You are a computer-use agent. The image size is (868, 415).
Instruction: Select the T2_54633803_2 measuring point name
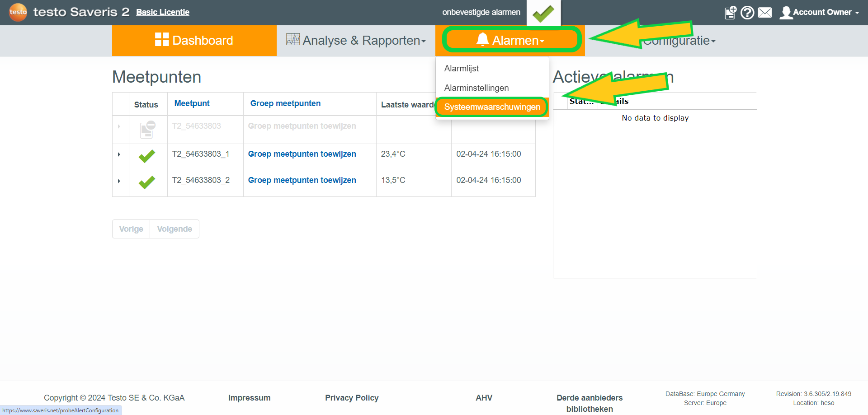(x=201, y=180)
